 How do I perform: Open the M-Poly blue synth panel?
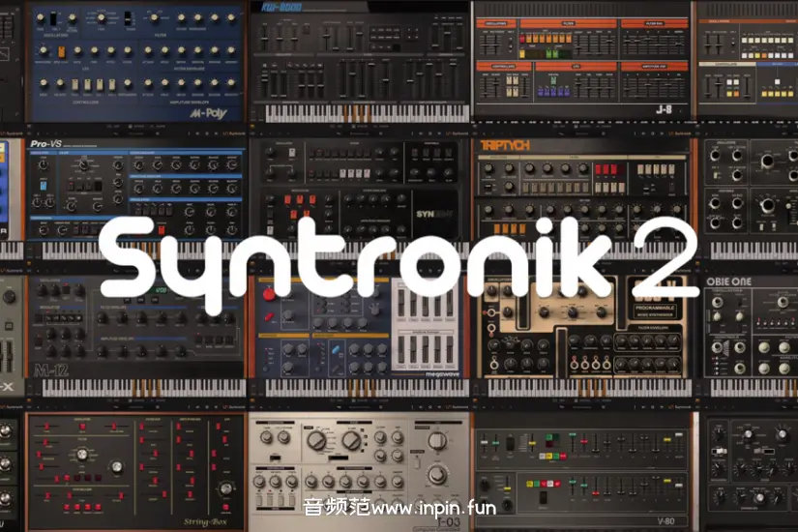coord(137,61)
